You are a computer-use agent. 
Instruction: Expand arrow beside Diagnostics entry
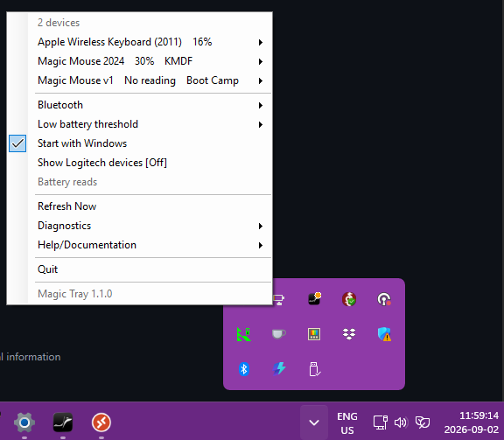261,227
